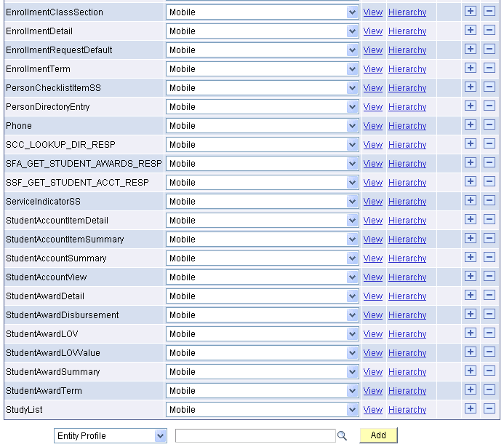Delete the StudentAccountView row
504x447 pixels.
click(489, 276)
